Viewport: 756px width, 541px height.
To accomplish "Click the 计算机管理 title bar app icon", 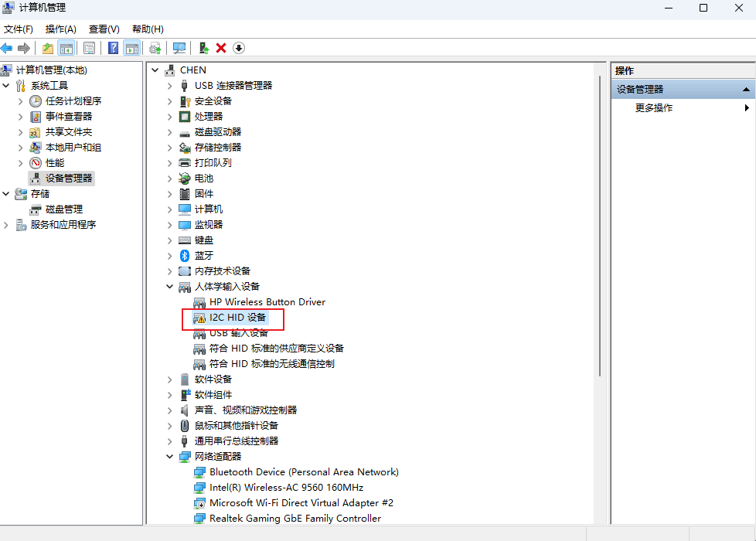I will [9, 8].
